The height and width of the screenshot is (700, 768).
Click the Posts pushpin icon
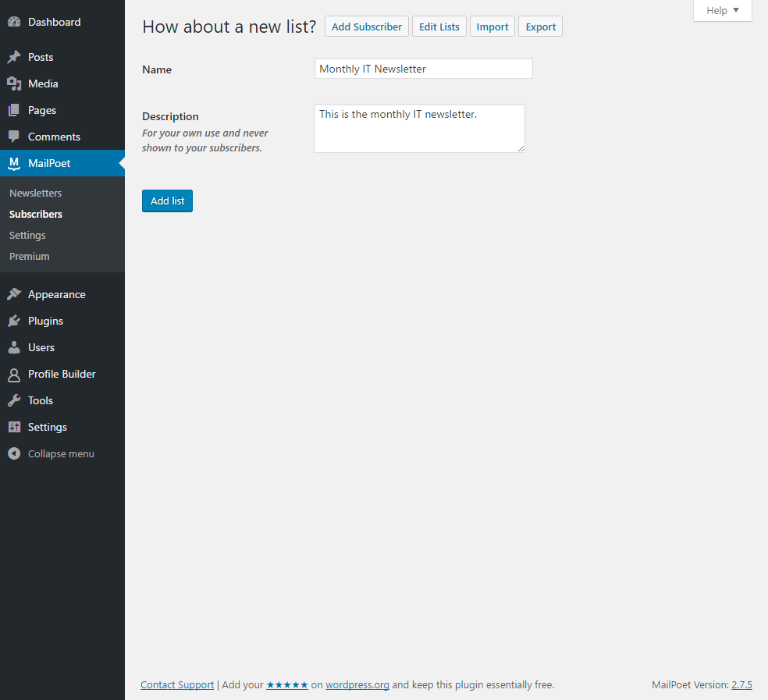point(14,57)
